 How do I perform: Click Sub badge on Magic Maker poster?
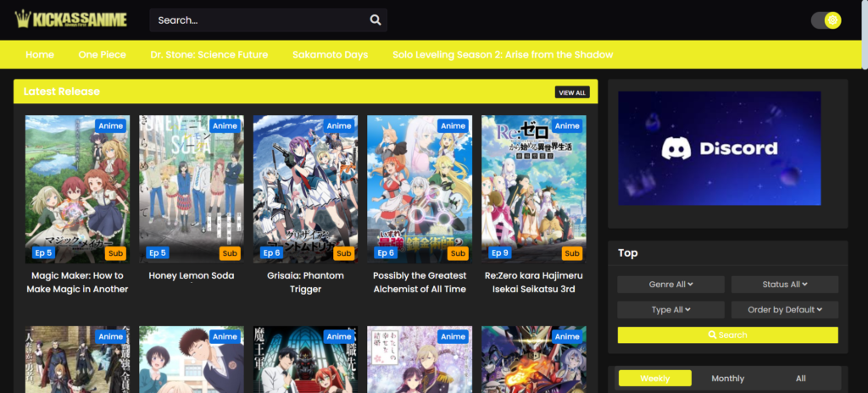tap(115, 253)
